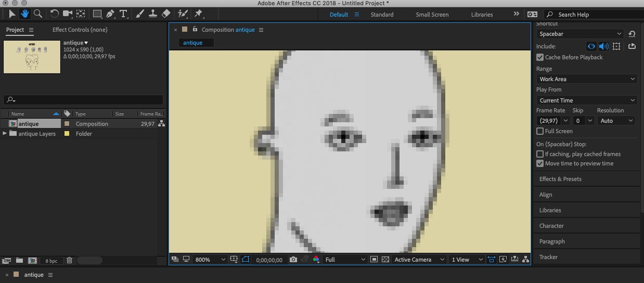The image size is (644, 283).
Task: Select the Puppet Pin tool
Action: coord(198,14)
